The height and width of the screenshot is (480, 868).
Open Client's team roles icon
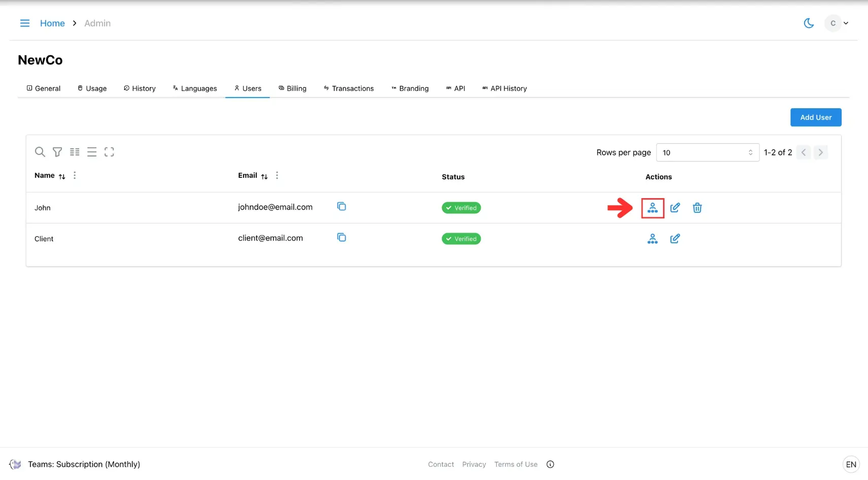click(653, 239)
